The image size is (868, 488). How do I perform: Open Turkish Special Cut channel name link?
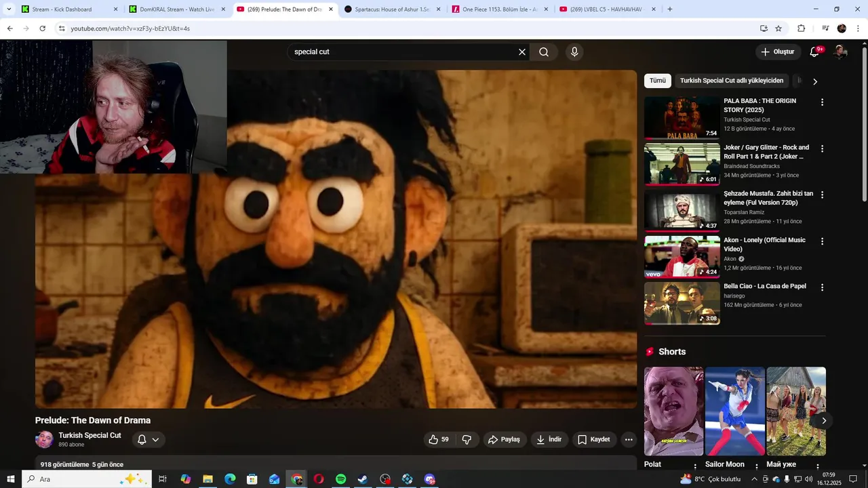pyautogui.click(x=90, y=435)
